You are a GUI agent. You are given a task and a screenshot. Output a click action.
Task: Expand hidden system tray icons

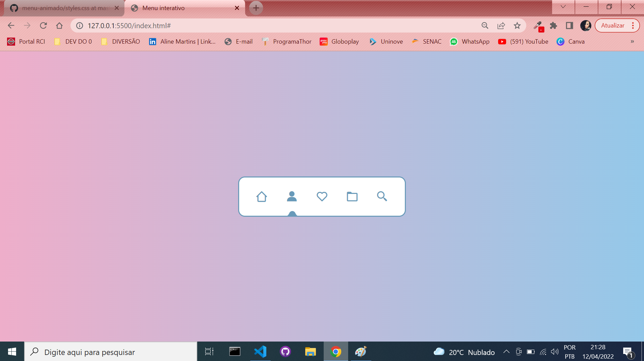pos(506,351)
